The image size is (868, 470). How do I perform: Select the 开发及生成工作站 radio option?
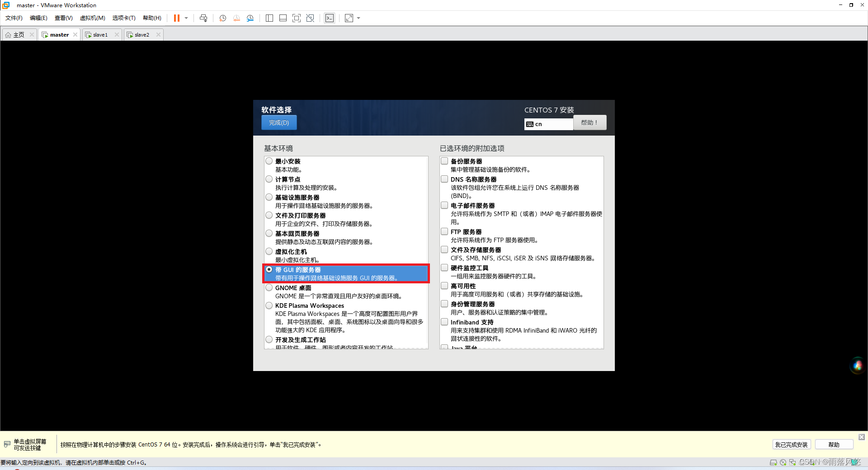tap(269, 339)
